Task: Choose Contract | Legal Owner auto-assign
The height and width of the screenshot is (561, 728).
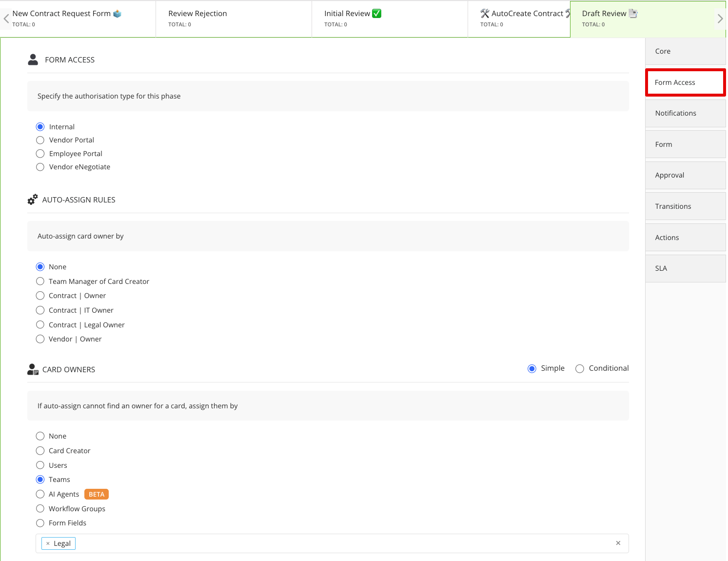Action: pyautogui.click(x=40, y=325)
